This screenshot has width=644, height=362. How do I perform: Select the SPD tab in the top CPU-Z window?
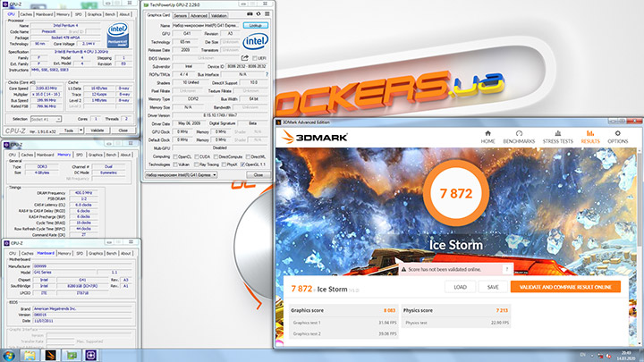coord(79,14)
